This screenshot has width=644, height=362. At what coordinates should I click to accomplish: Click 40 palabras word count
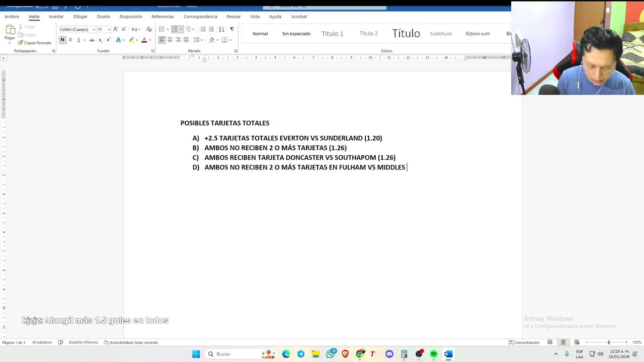click(x=42, y=342)
